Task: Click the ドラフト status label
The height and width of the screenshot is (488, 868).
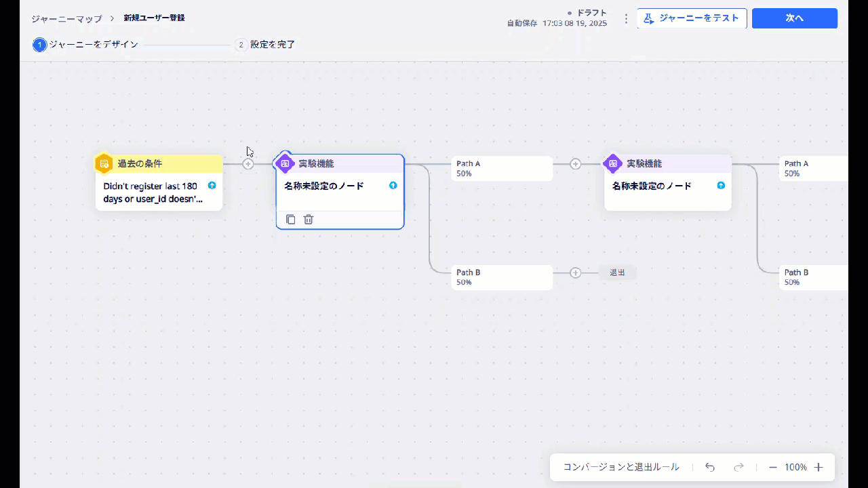Action: (x=592, y=13)
